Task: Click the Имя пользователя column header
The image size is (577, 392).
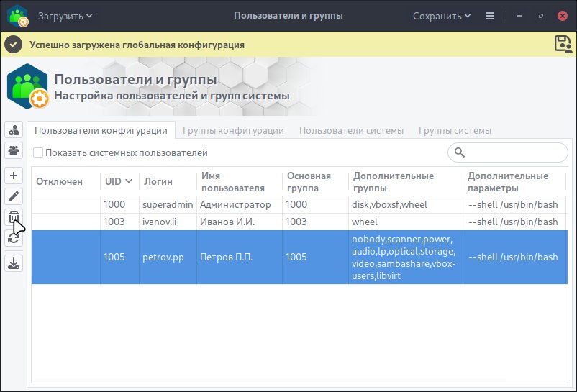Action: coord(239,182)
